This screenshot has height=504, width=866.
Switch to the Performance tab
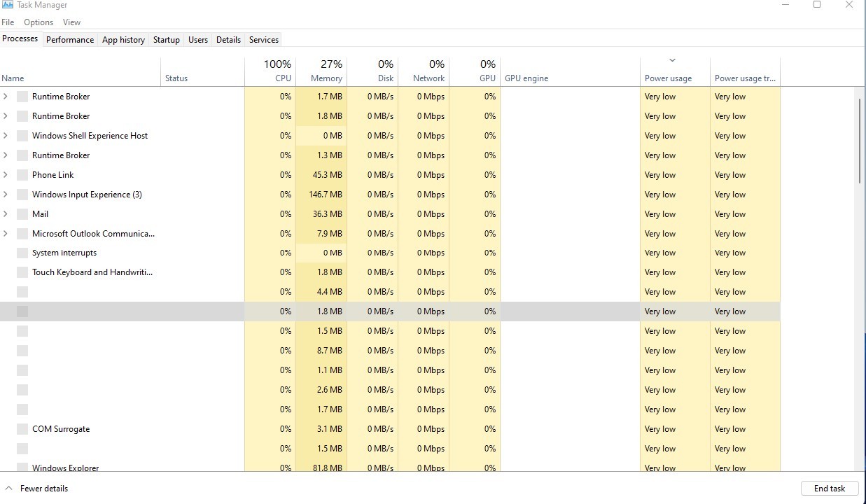pyautogui.click(x=70, y=40)
